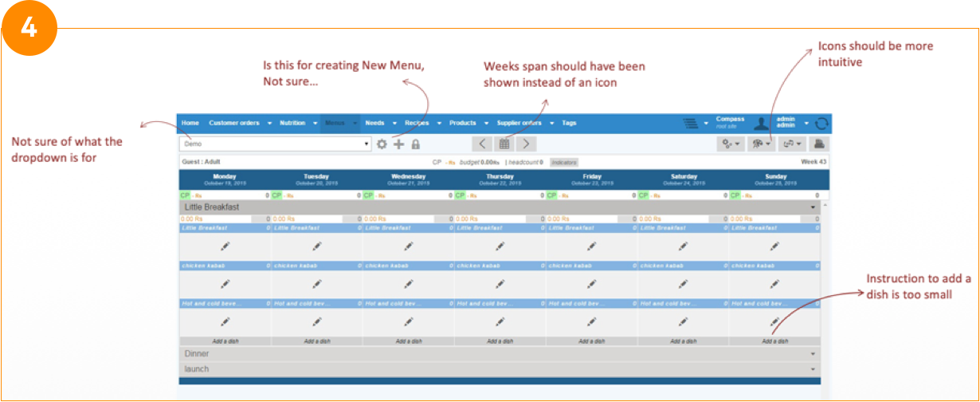Click the gear settings icon beside Demo dropdown
The image size is (980, 402).
pyautogui.click(x=382, y=144)
